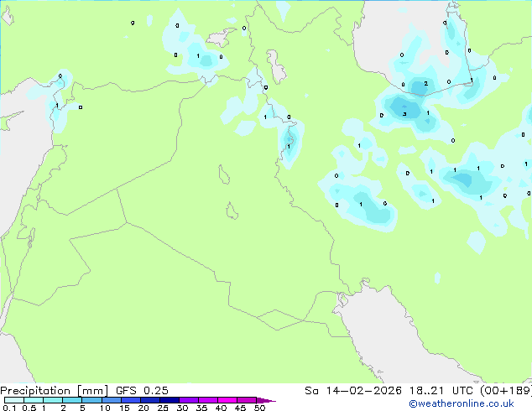Click the 40–45 mm magenta legend box

pos(227,400)
